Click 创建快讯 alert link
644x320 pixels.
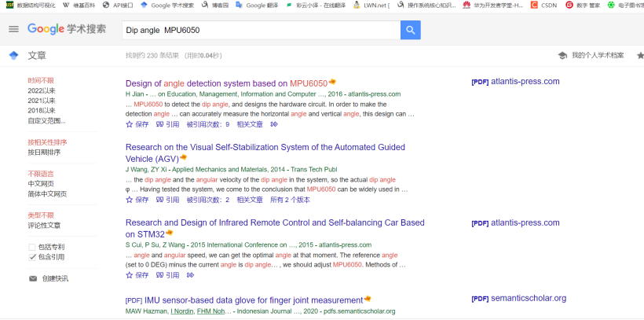55,279
